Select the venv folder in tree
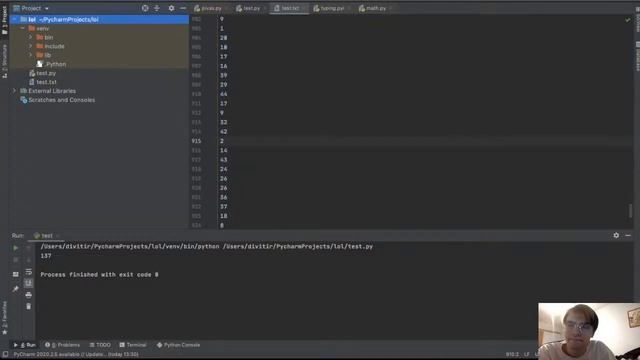Screen dimensions: 640x360 click(99, 28)
